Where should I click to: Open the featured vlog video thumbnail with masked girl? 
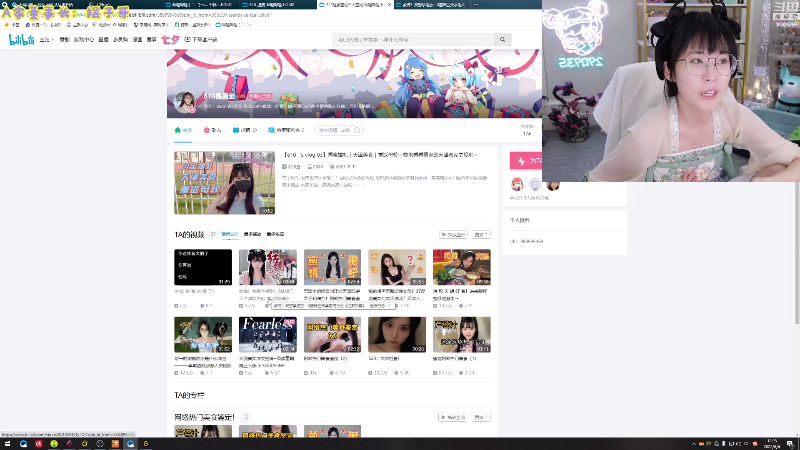click(x=224, y=183)
